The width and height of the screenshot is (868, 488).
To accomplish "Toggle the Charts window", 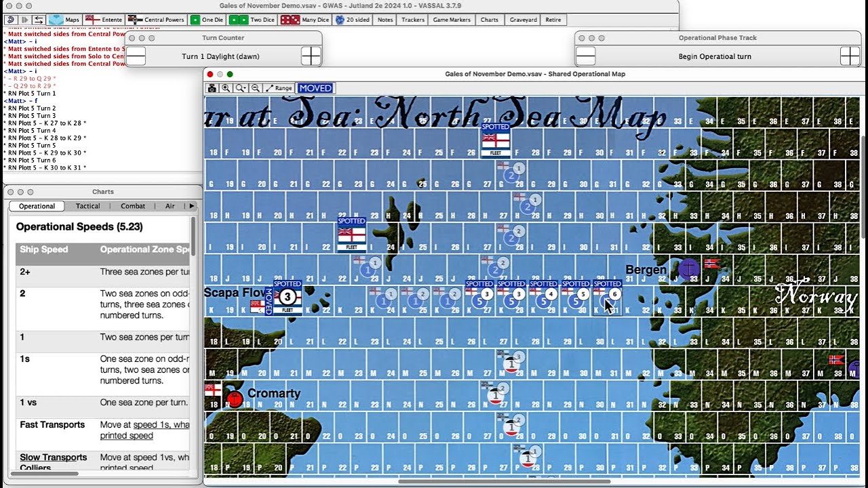I will pyautogui.click(x=490, y=20).
